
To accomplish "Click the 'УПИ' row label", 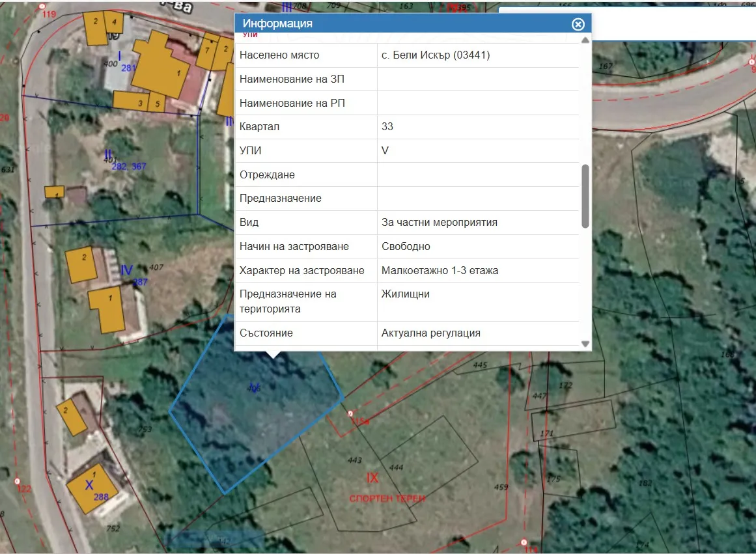I will [250, 150].
